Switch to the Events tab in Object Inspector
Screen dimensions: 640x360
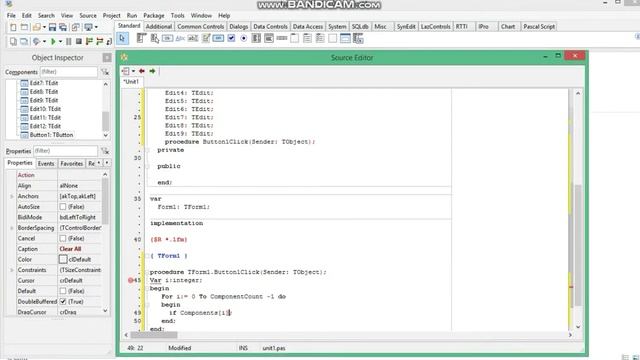[x=46, y=163]
